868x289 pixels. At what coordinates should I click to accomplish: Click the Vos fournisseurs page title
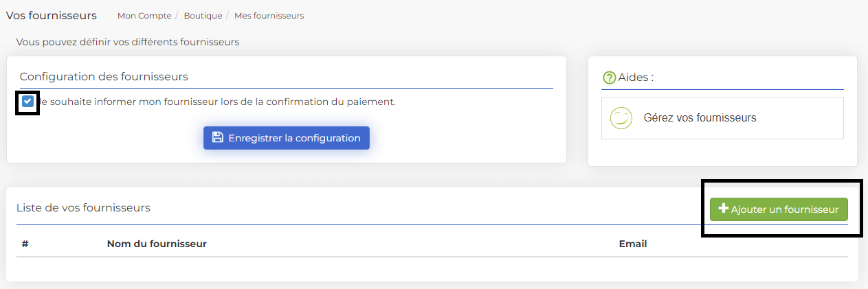(52, 15)
